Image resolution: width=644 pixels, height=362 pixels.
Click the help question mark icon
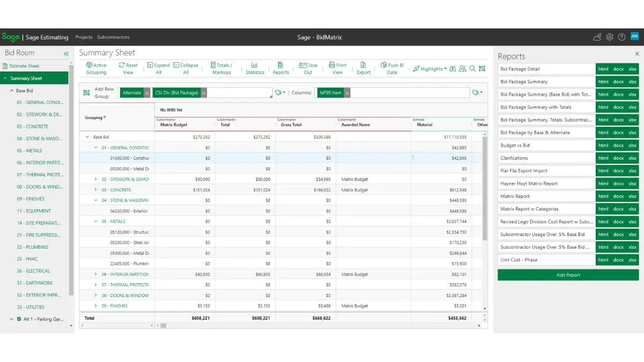coord(621,37)
